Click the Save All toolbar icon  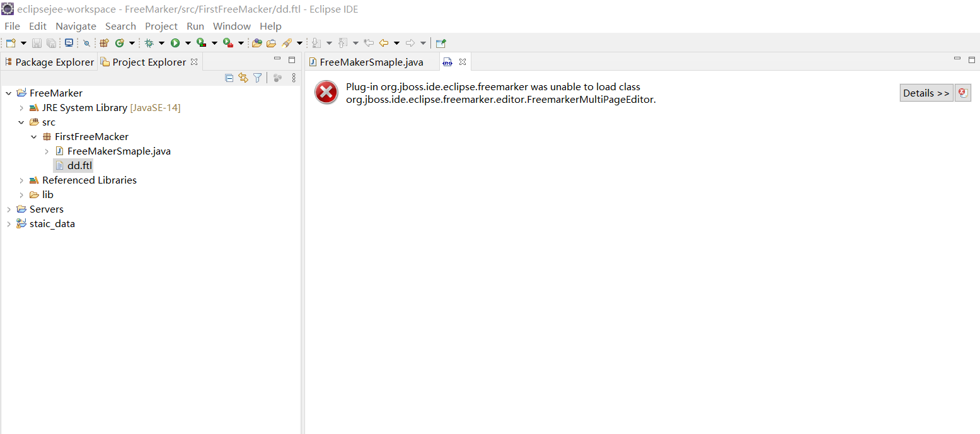[x=51, y=43]
